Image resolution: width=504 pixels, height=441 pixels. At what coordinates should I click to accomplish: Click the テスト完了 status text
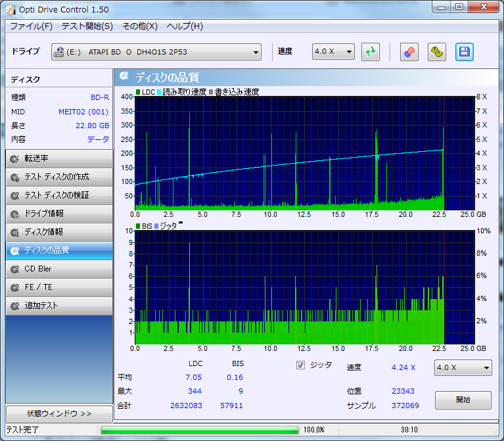tap(22, 430)
